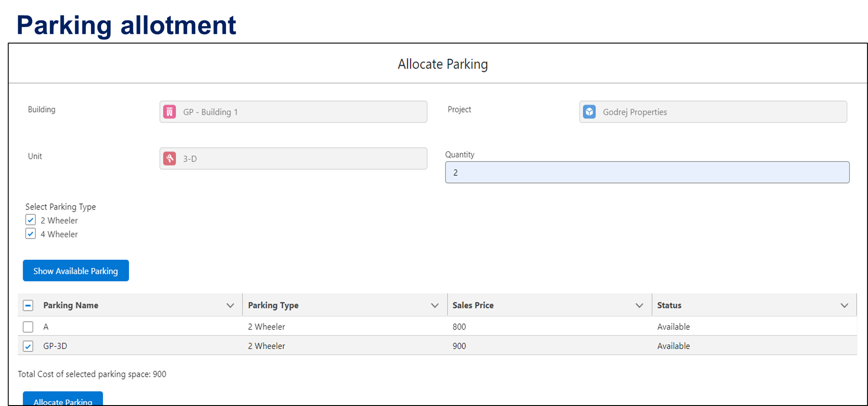Viewport: 868px width, 406px height.
Task: Uncheck the 4 Wheeler parking type checkbox
Action: pos(30,234)
